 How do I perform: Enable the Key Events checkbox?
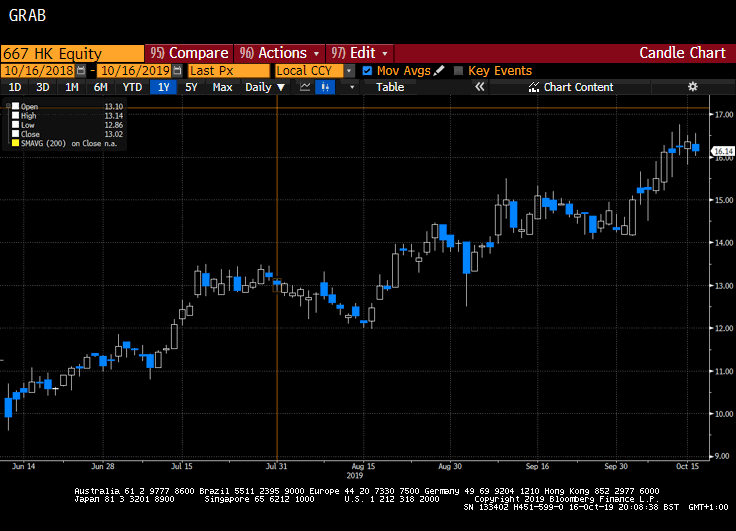459,71
